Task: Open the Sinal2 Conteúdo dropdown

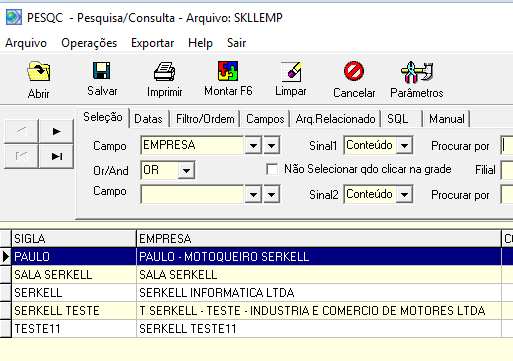Action: [404, 194]
